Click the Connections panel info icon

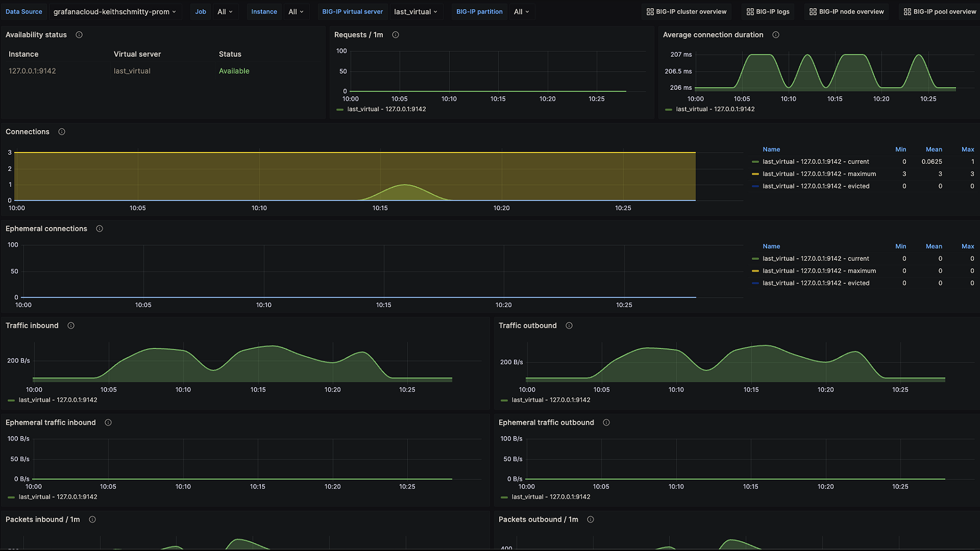pyautogui.click(x=62, y=131)
